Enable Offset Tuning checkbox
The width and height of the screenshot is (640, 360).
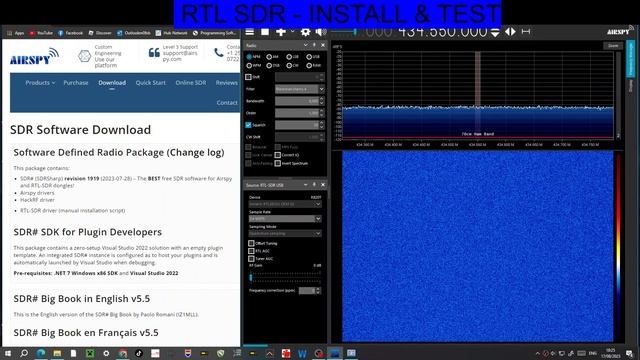click(251, 243)
